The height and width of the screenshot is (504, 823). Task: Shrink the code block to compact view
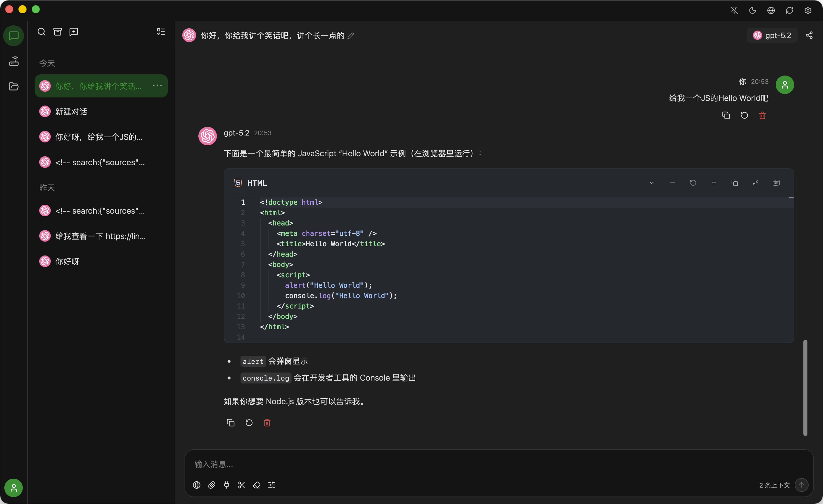click(x=756, y=183)
